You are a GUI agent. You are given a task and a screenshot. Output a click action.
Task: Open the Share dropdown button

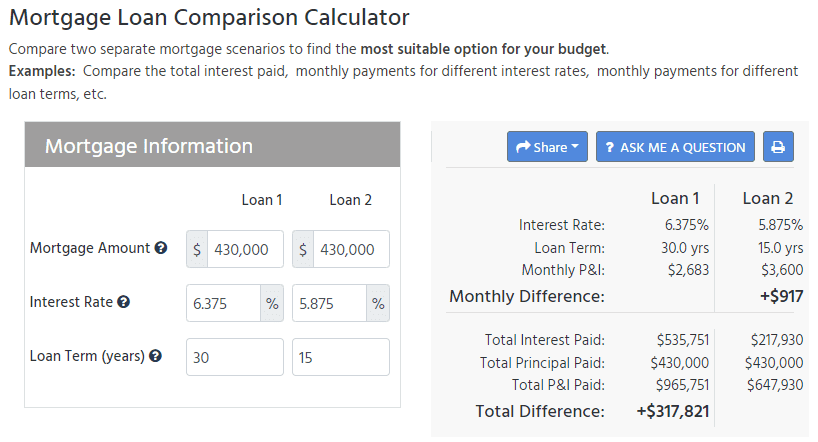[547, 147]
